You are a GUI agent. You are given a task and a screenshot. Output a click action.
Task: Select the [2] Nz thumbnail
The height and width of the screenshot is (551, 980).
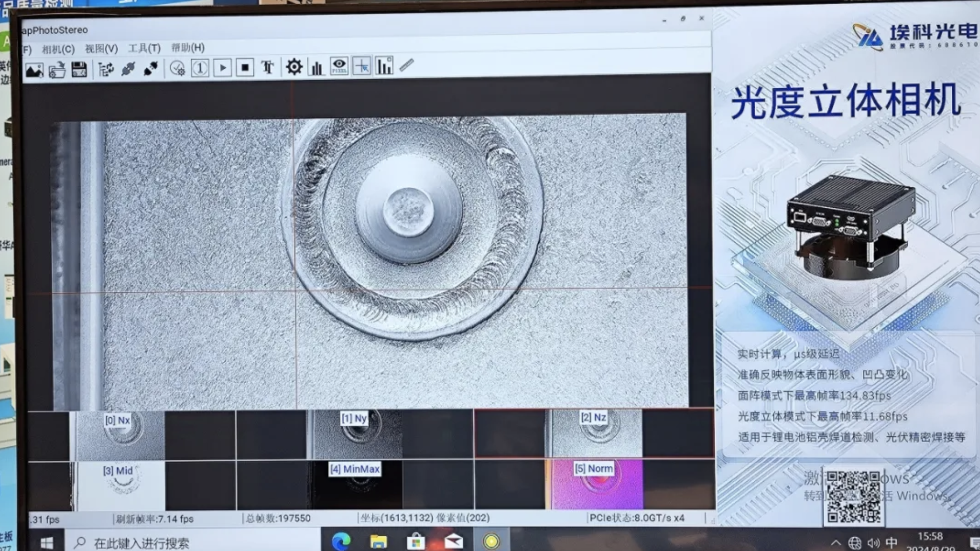click(x=595, y=433)
